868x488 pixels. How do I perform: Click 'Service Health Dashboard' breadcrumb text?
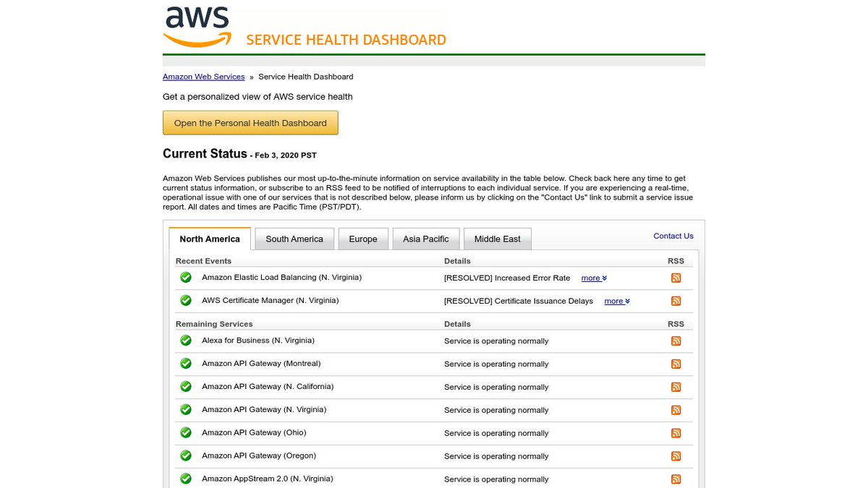click(306, 77)
